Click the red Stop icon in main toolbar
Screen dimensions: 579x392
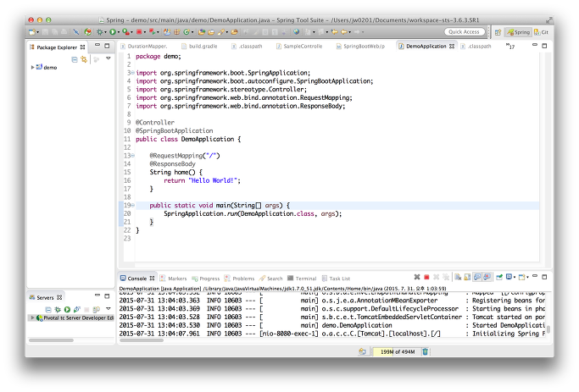point(139,32)
